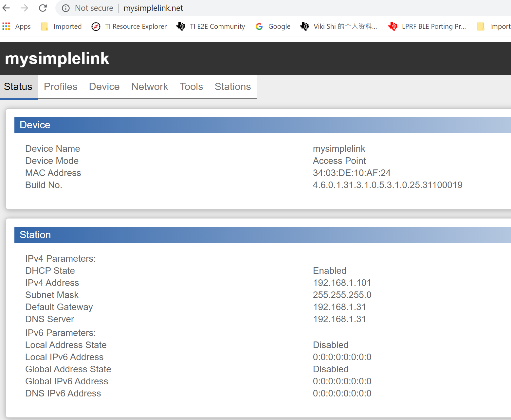Screen dimensions: 511x420
Task: Click the DNS IPv6 Address label
Action: click(63, 394)
